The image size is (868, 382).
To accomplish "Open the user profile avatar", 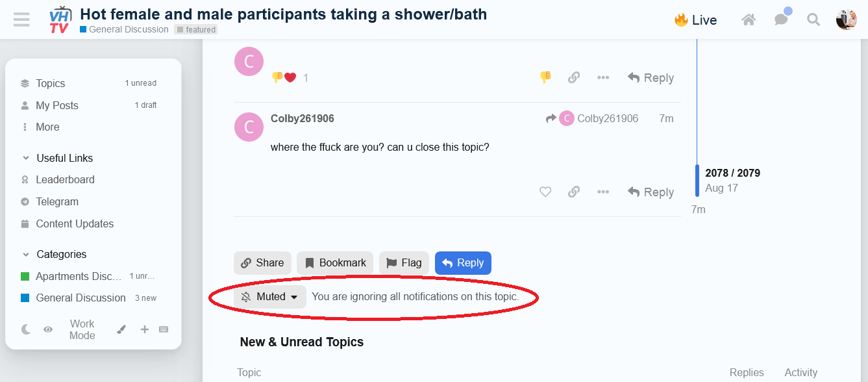I will click(x=847, y=20).
